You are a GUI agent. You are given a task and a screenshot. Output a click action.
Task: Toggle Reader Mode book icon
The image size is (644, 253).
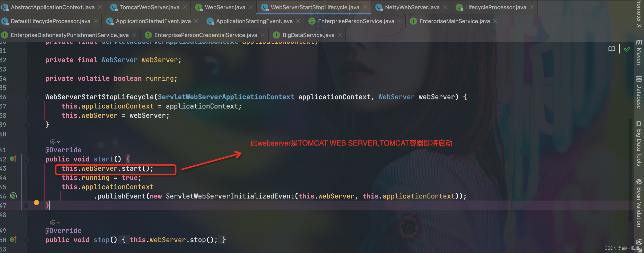click(x=612, y=49)
